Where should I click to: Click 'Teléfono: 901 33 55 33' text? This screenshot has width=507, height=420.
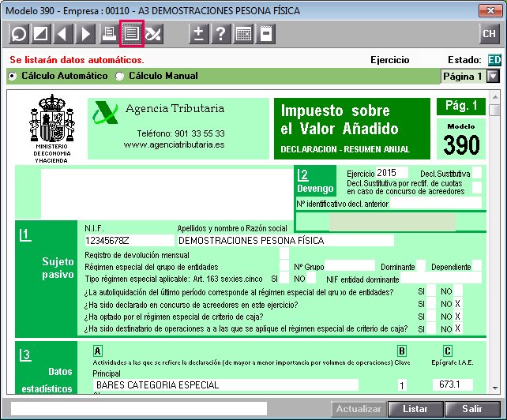(x=181, y=133)
